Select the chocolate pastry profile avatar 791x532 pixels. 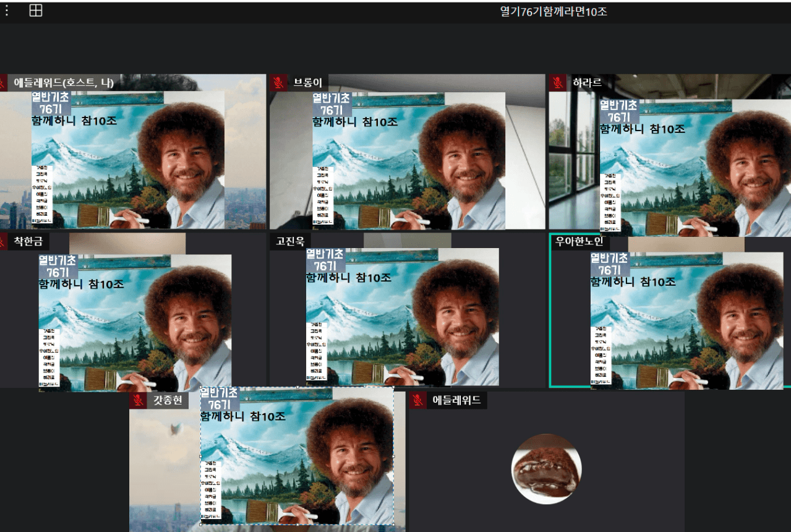coord(546,468)
